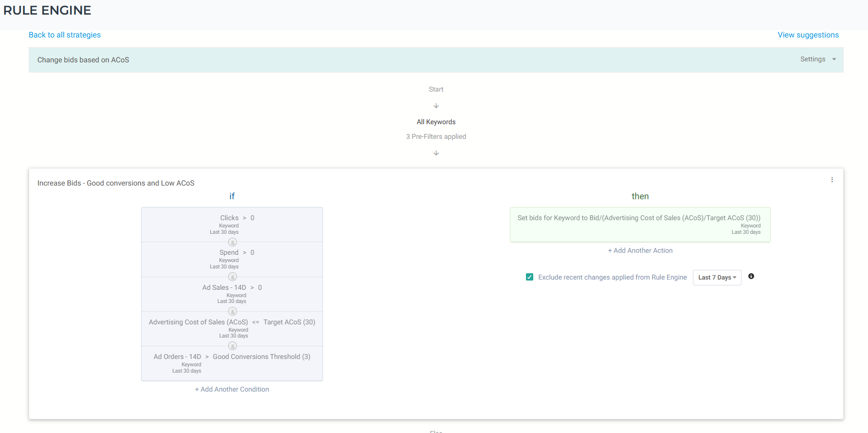Image resolution: width=868 pixels, height=433 pixels.
Task: Click the RULE ENGINE heading
Action: tap(47, 10)
